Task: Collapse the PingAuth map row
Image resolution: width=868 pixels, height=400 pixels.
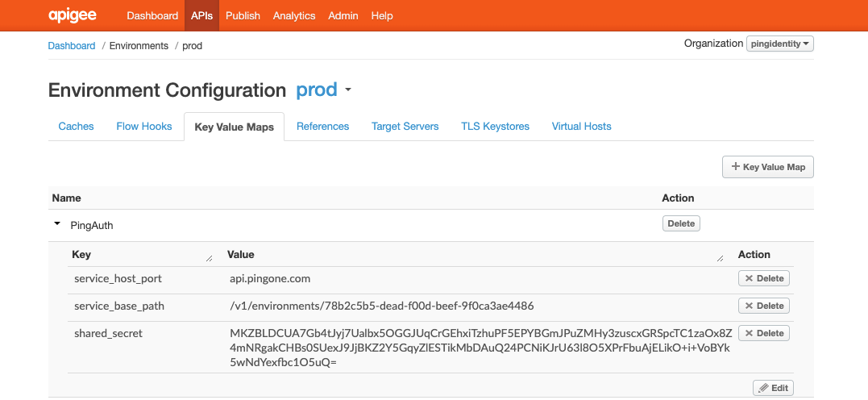Action: (x=56, y=224)
